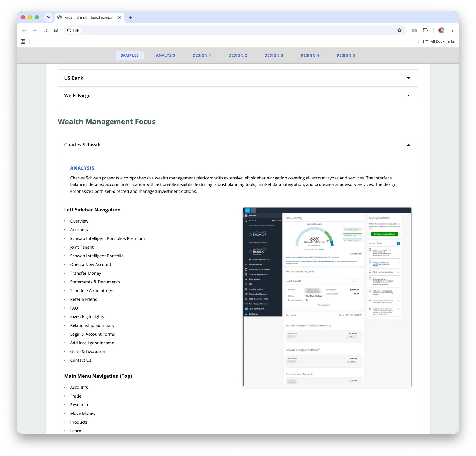Open the DESIGN 1 tab
Screen dimensions: 476x456
(202, 55)
